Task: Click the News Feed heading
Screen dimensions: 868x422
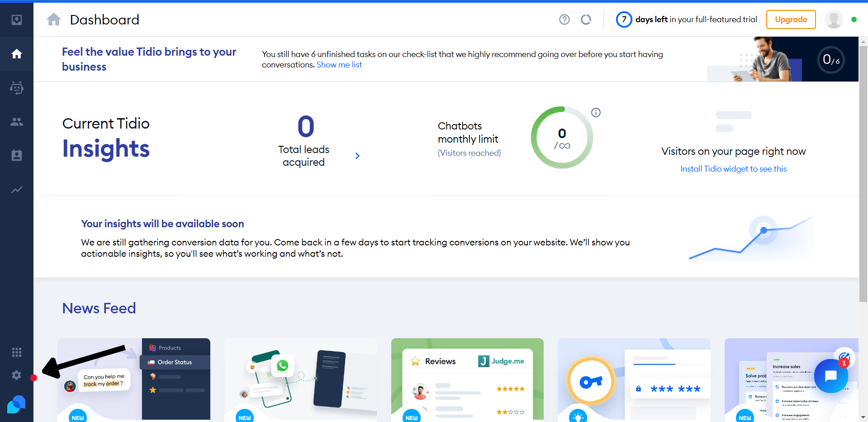Action: [x=99, y=308]
